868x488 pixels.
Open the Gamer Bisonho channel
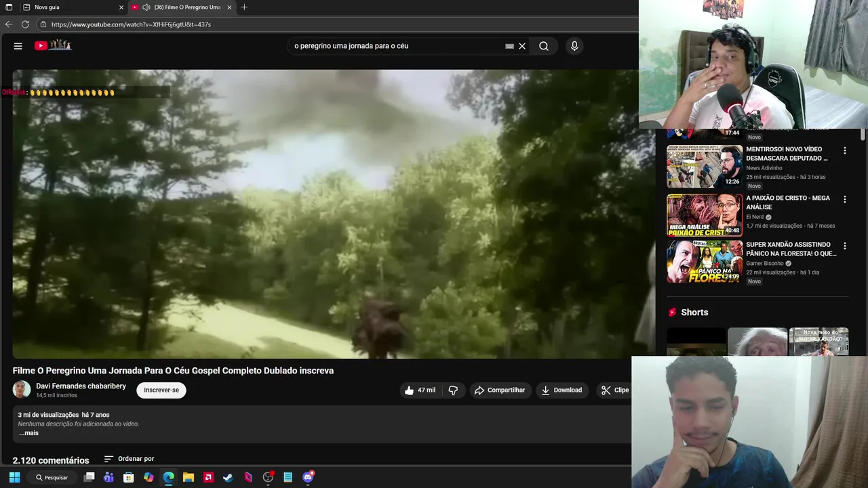point(765,263)
